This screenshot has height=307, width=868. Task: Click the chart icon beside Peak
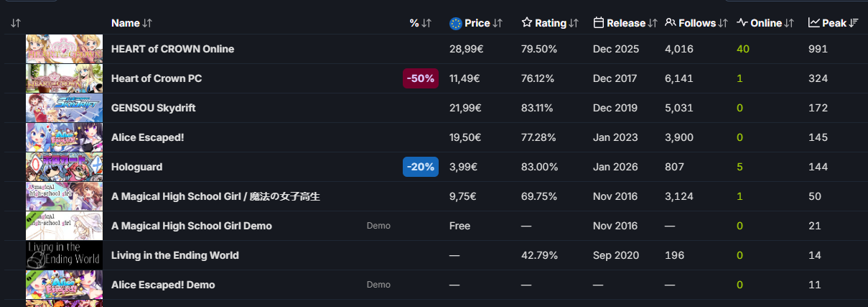814,23
